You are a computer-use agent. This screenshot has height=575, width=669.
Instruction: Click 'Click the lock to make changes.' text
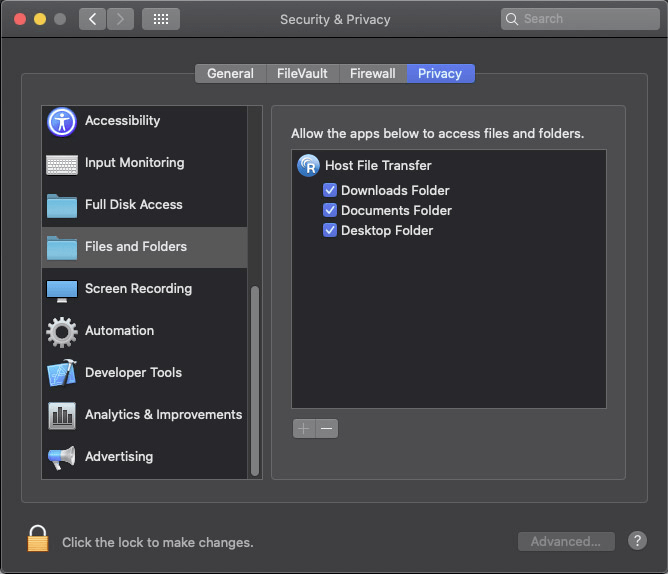[x=158, y=542]
